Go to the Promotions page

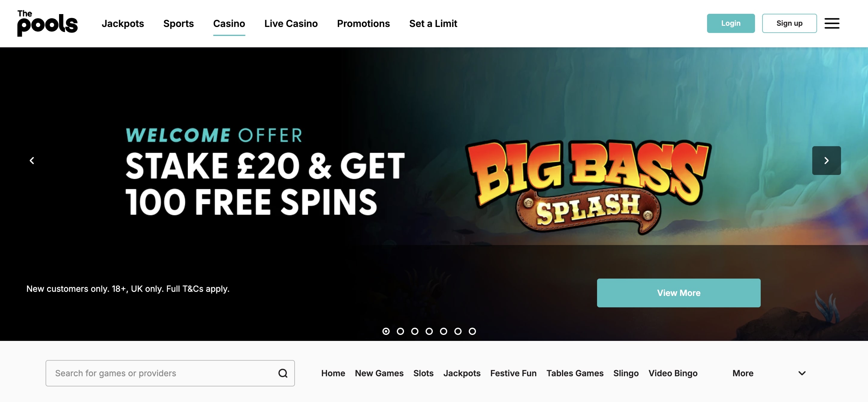tap(363, 24)
